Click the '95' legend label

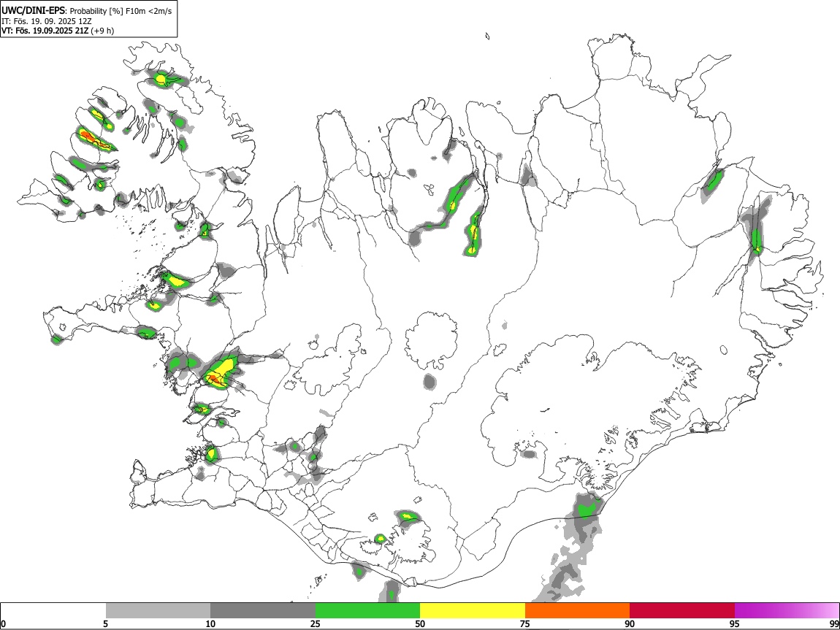(735, 623)
